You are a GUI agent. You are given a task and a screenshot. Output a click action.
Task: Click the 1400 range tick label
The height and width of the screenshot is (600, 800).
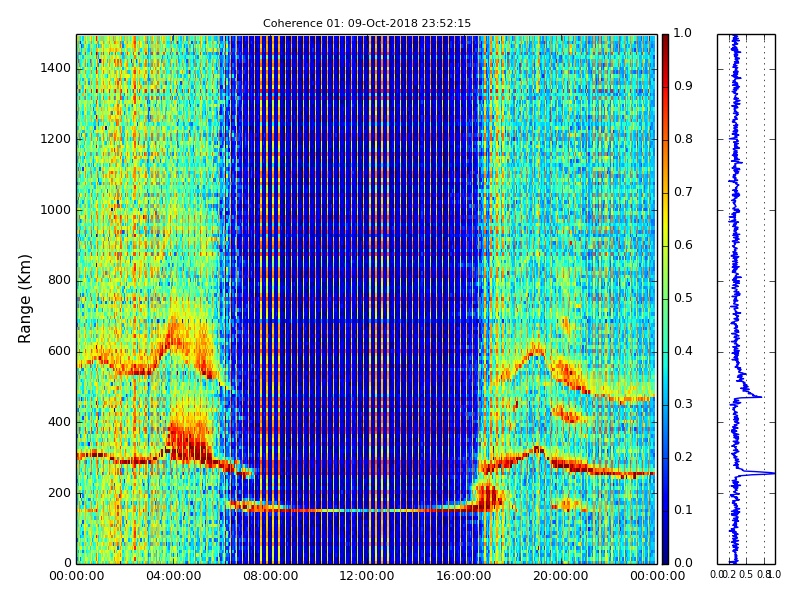[x=55, y=68]
